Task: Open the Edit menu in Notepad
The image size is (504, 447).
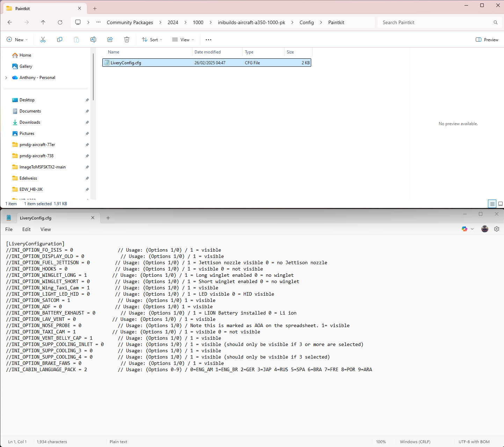Action: pos(27,229)
